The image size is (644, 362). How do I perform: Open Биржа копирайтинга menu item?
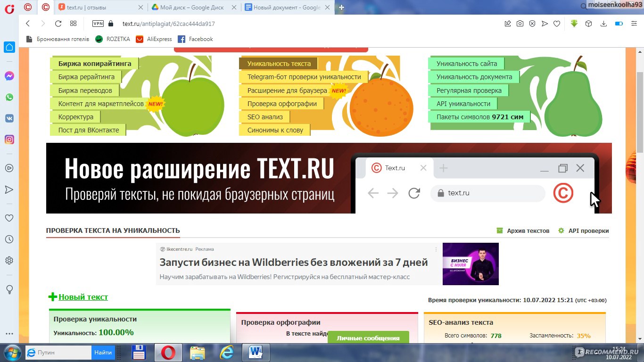tap(94, 64)
